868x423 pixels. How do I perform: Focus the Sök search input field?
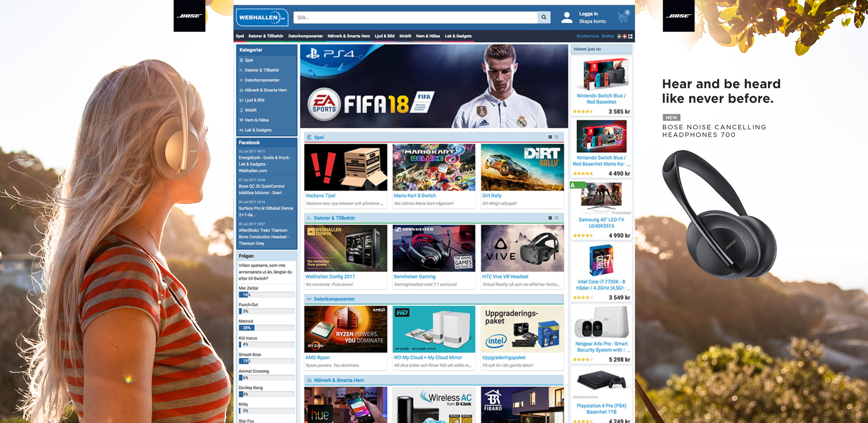pyautogui.click(x=416, y=17)
